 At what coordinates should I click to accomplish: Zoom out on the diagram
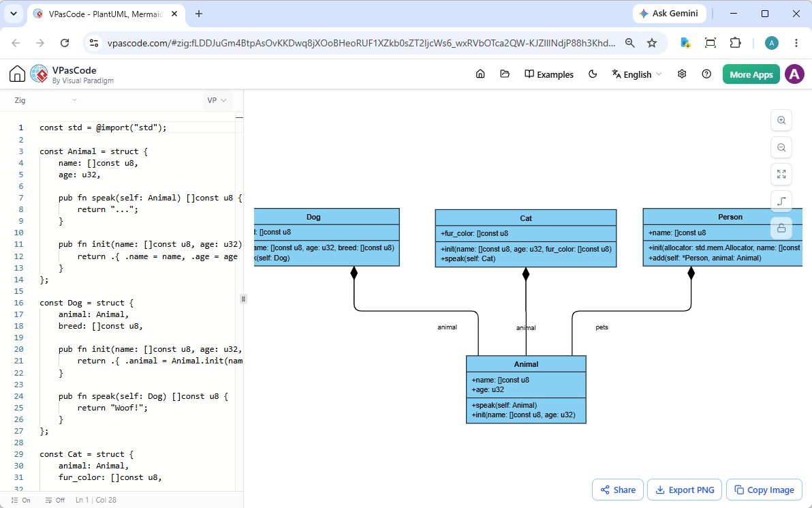click(x=781, y=147)
